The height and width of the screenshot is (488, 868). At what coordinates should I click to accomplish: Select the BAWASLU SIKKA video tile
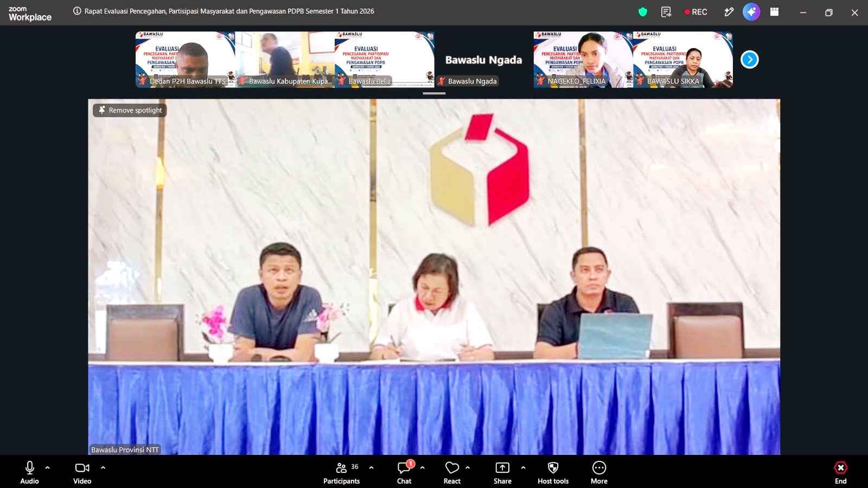coord(683,59)
